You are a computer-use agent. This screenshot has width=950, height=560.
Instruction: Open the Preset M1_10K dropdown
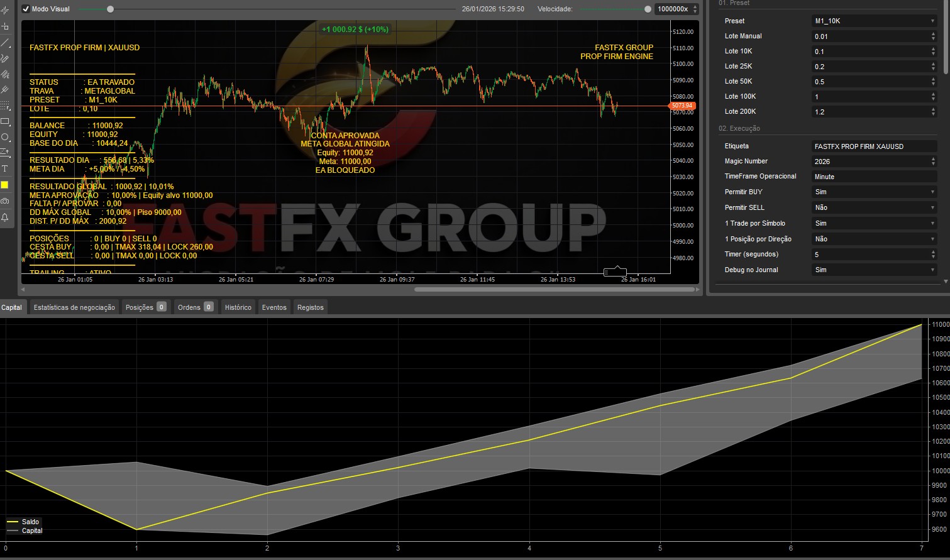point(874,21)
